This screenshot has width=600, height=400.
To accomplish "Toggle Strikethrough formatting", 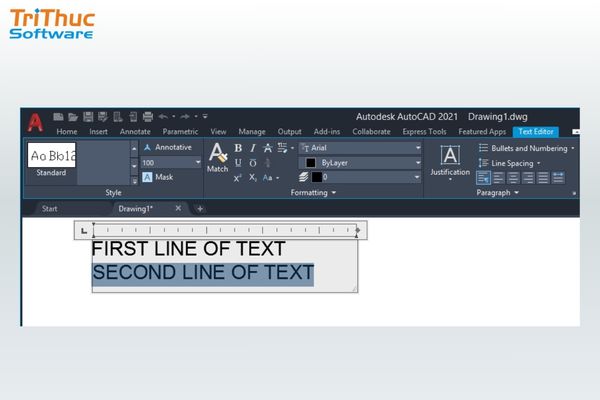I will coord(268,148).
